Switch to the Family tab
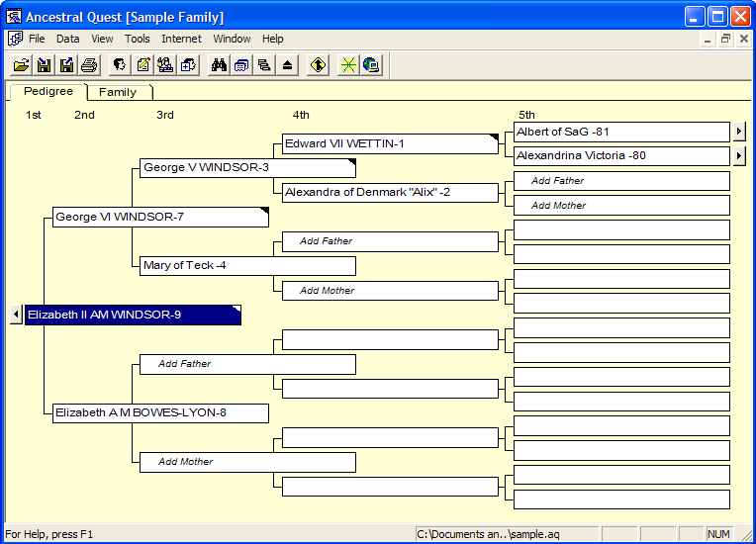This screenshot has width=756, height=544. [x=118, y=92]
